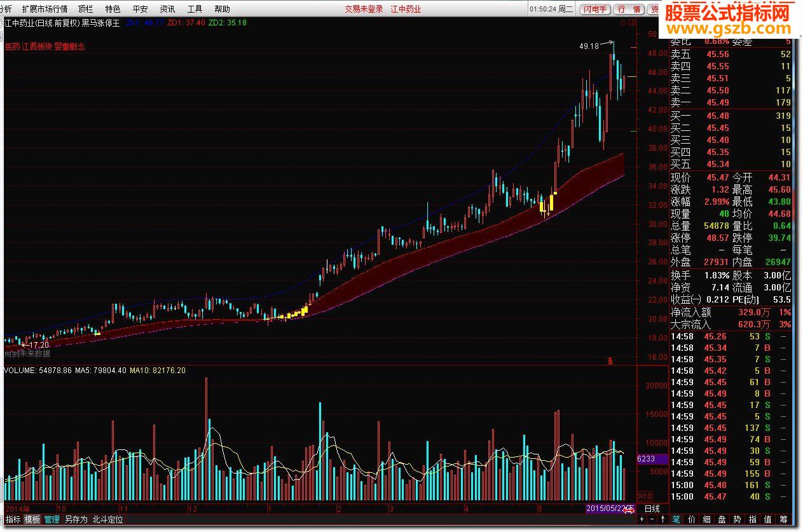Click the 跌停 39.74 limit-down value

coord(779,238)
